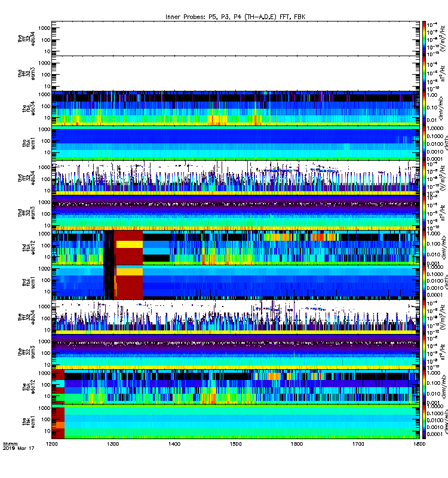
Task: Click the color bar beside thd fbk edc12 panel
Action: [x=424, y=247]
